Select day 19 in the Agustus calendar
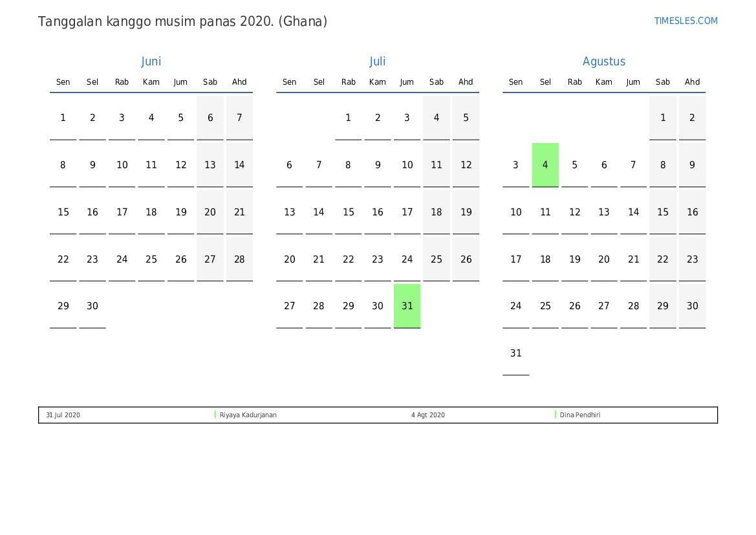Viewport: 756px width, 535px height. pos(574,259)
